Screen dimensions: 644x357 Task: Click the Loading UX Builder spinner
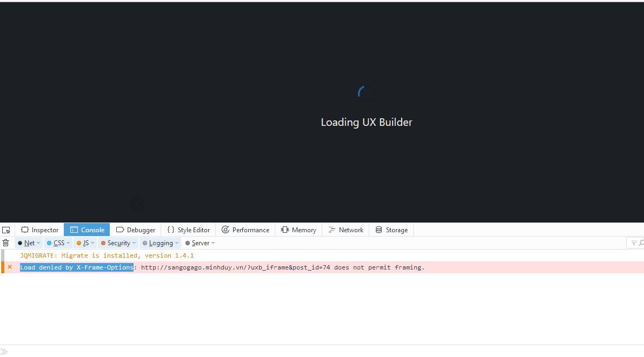[366, 93]
